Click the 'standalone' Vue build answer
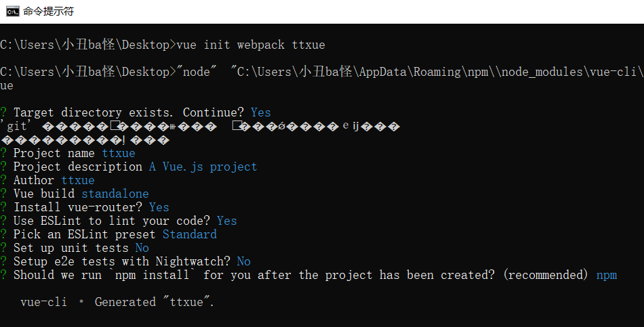 [115, 194]
